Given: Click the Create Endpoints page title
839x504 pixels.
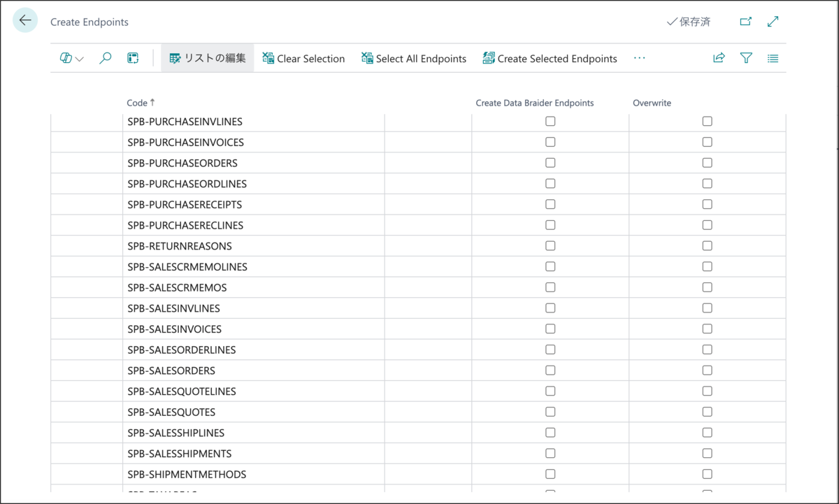Looking at the screenshot, I should coord(89,22).
